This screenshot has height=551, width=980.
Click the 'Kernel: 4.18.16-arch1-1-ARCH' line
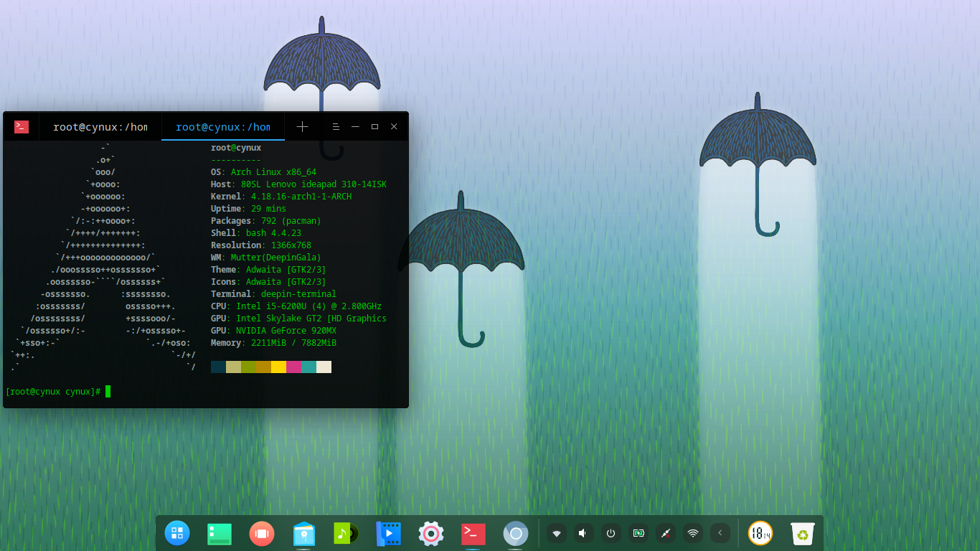pos(281,197)
